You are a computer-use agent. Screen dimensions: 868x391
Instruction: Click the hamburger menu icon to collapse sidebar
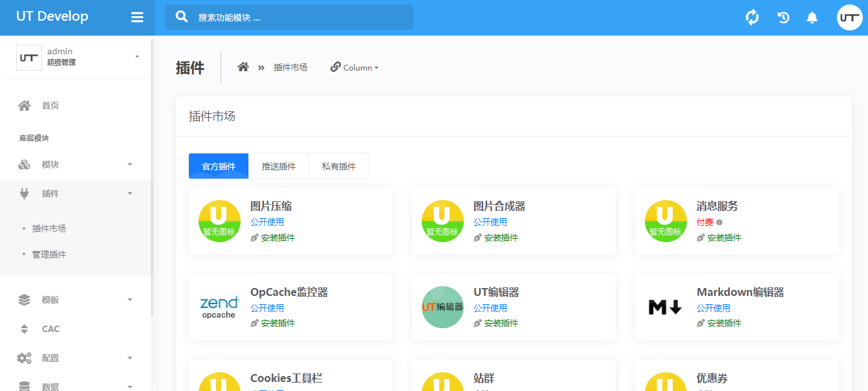(x=137, y=17)
